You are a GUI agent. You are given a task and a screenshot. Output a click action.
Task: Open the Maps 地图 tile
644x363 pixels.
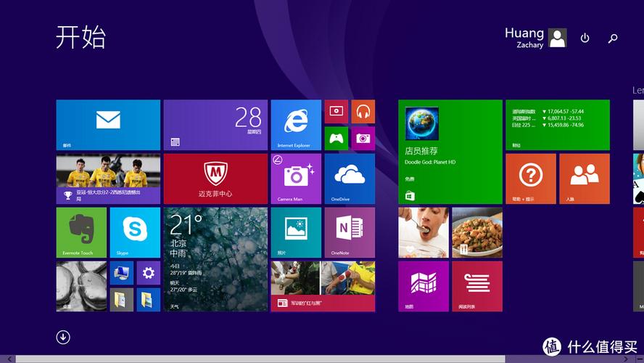pyautogui.click(x=424, y=287)
